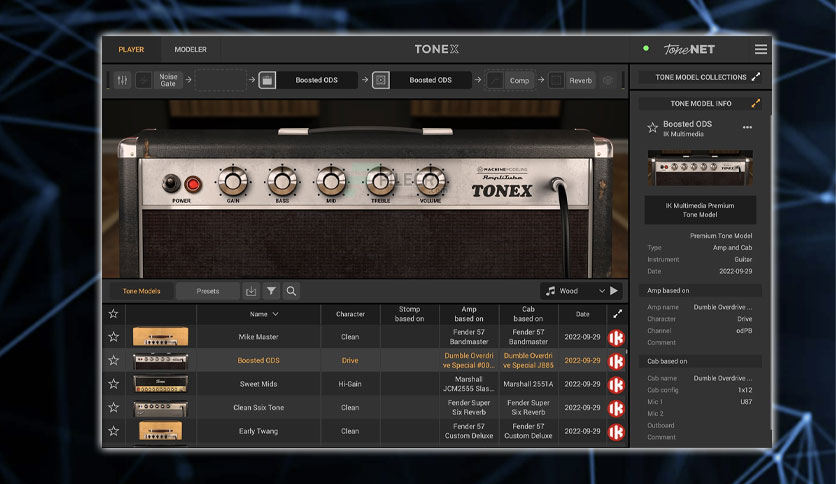Screen dimensions: 836x484
Task: Expand the tone model list with the arrows icon
Action: pyautogui.click(x=617, y=314)
